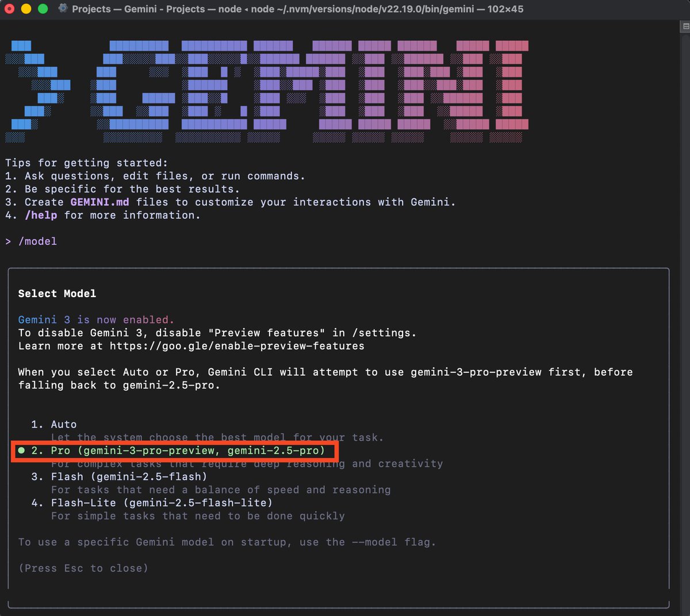Click the terminal gear icon in title bar
The height and width of the screenshot is (616, 690).
click(63, 9)
